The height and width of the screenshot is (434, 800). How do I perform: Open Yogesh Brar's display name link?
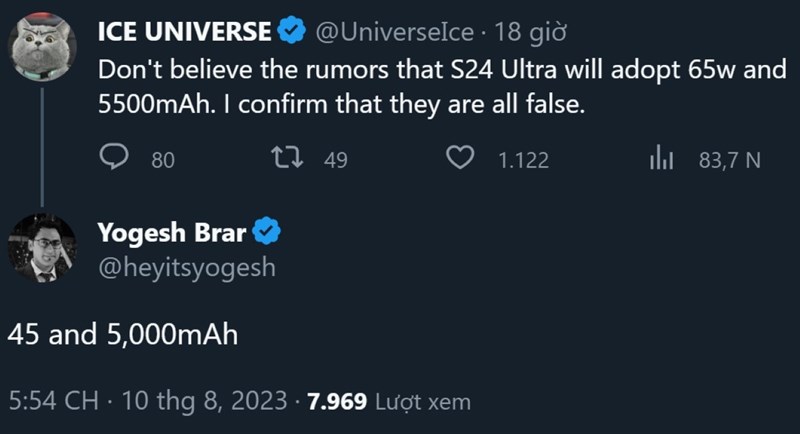[171, 234]
